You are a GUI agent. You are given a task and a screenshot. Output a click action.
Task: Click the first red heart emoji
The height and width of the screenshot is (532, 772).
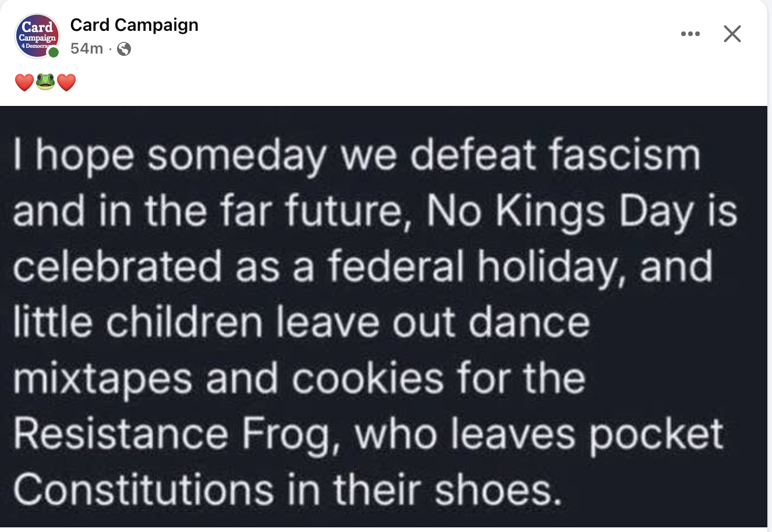pos(24,83)
